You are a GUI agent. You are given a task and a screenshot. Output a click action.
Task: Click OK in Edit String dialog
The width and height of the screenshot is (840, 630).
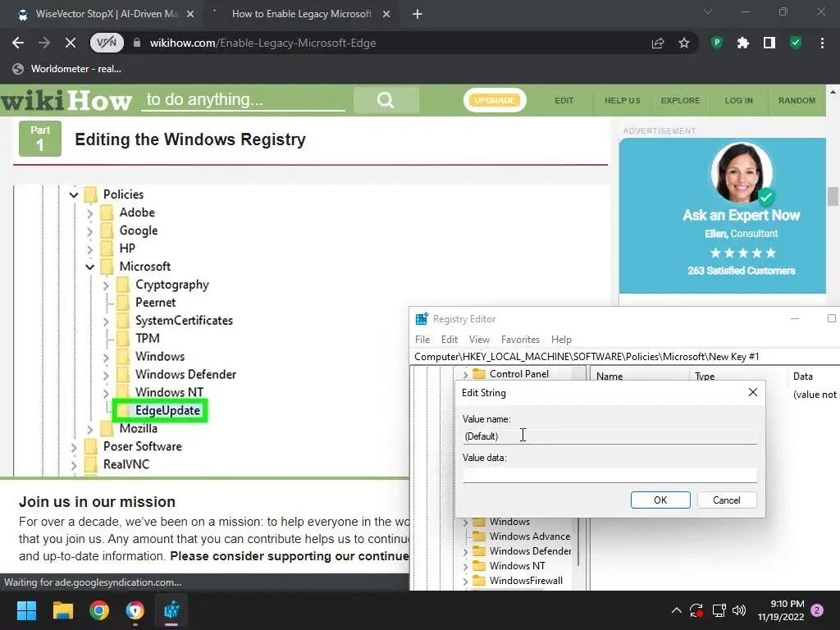point(660,500)
